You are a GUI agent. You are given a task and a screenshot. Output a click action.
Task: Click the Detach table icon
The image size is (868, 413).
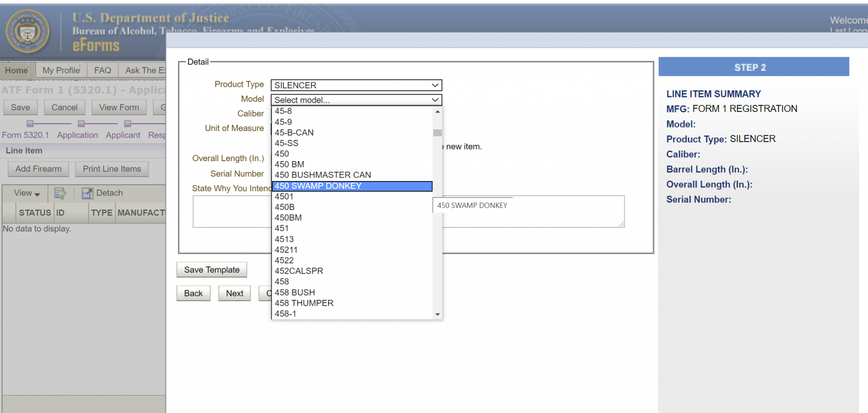(x=87, y=193)
